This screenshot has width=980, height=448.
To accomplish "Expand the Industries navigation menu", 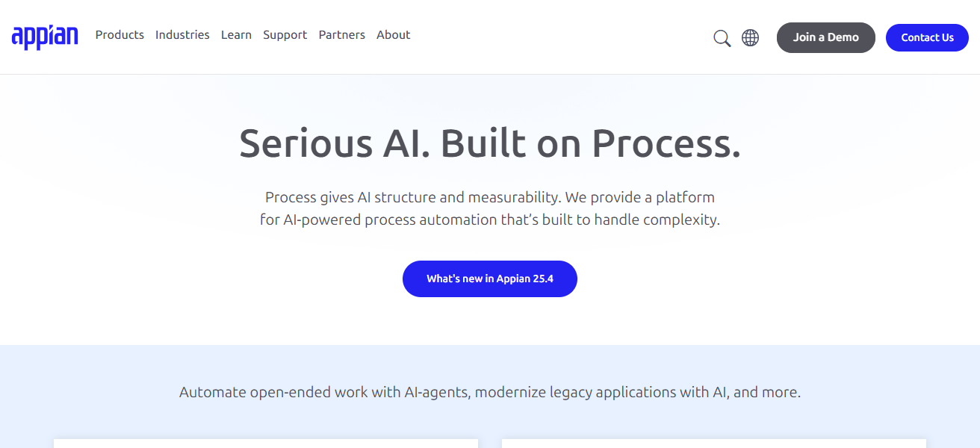I will click(182, 35).
